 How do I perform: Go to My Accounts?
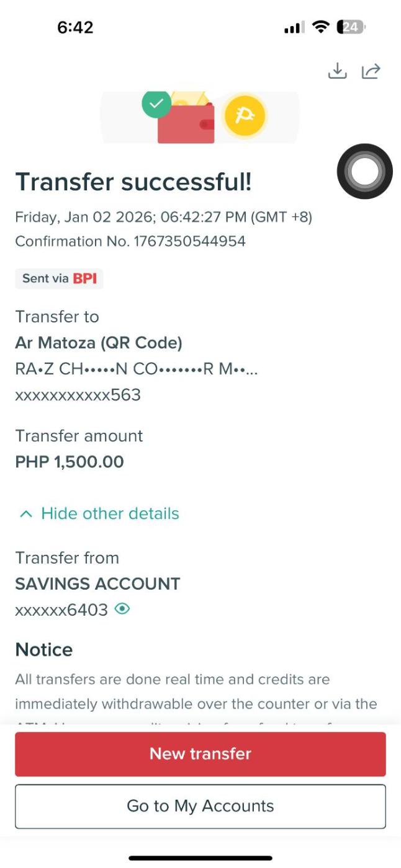coord(200,806)
